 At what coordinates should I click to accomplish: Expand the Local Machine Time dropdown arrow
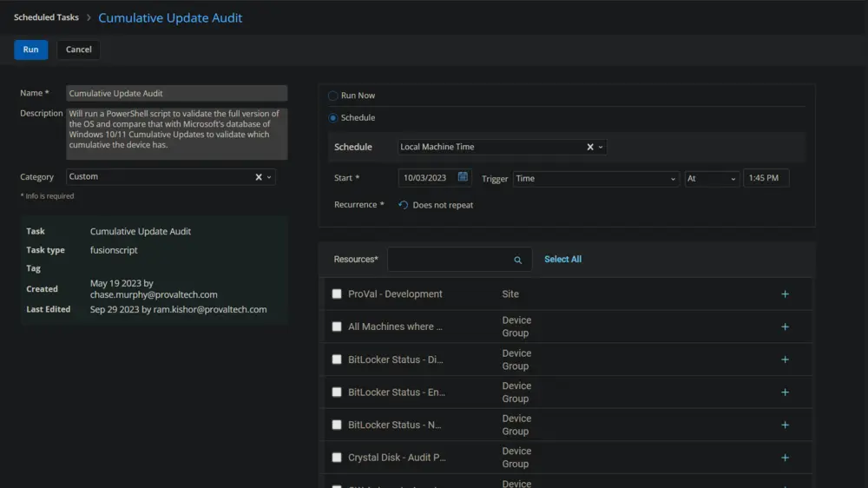pos(601,147)
